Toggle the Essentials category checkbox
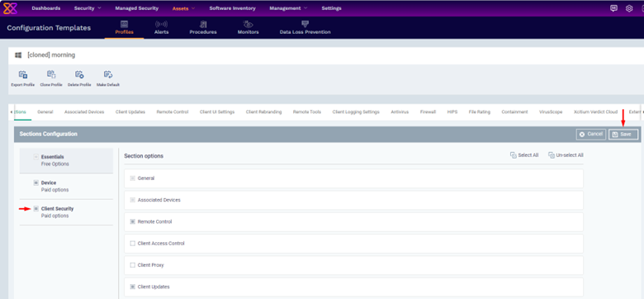Viewport: 644px width, 299px height. [36, 157]
